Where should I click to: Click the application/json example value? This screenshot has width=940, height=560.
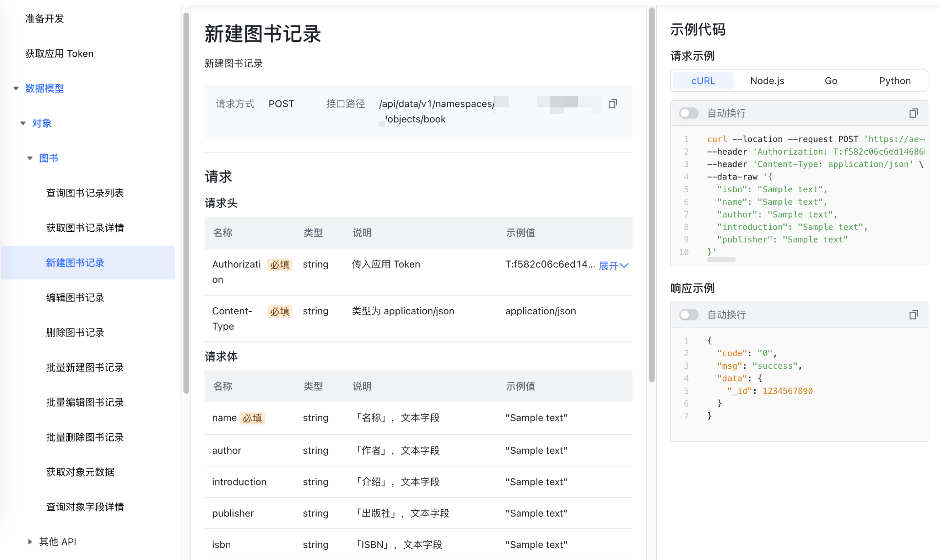(540, 311)
